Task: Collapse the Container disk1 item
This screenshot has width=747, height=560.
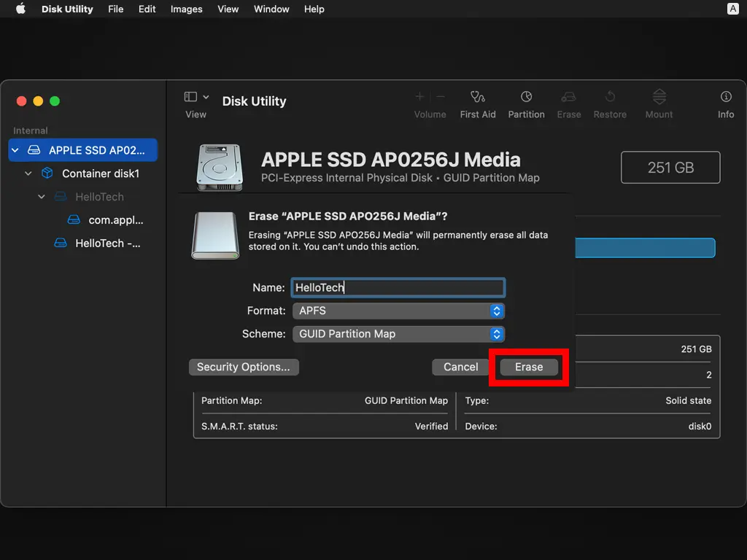Action: coord(28,174)
